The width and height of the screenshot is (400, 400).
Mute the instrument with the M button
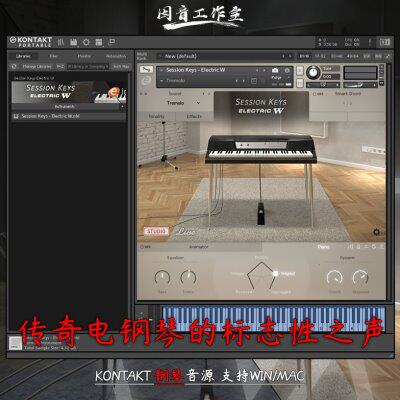[300, 82]
